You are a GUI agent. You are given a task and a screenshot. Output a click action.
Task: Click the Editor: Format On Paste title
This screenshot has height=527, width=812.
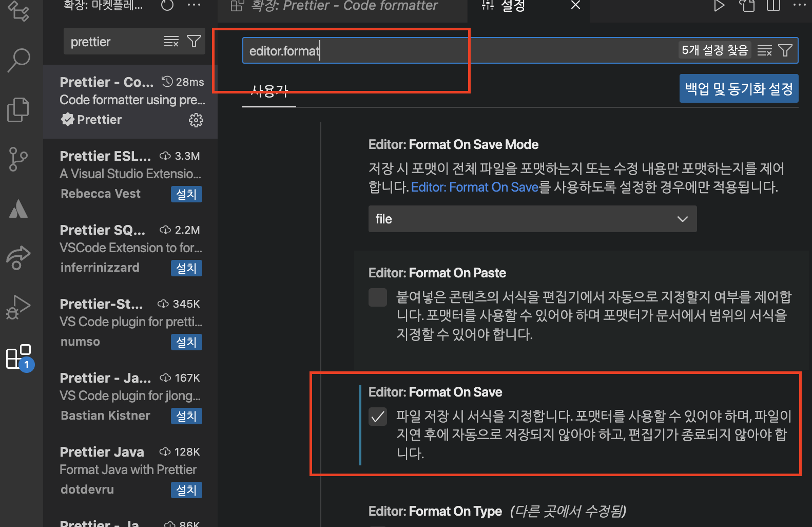[437, 273]
